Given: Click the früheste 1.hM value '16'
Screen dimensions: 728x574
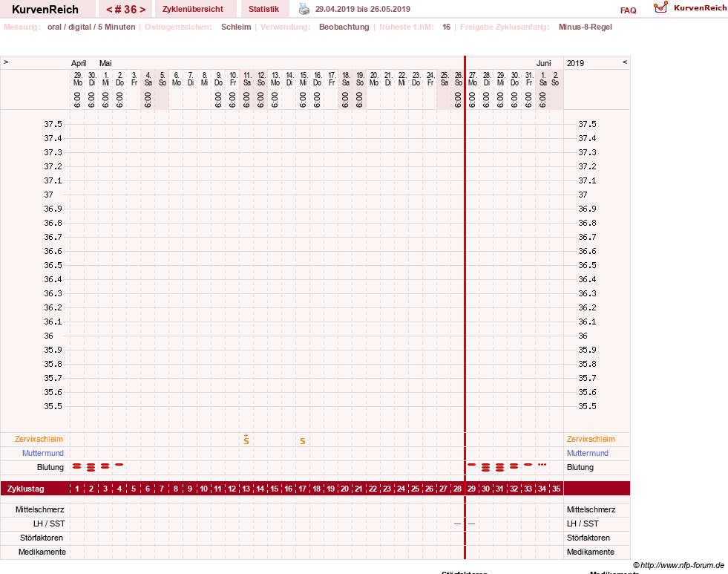Looking at the screenshot, I should click(x=446, y=27).
